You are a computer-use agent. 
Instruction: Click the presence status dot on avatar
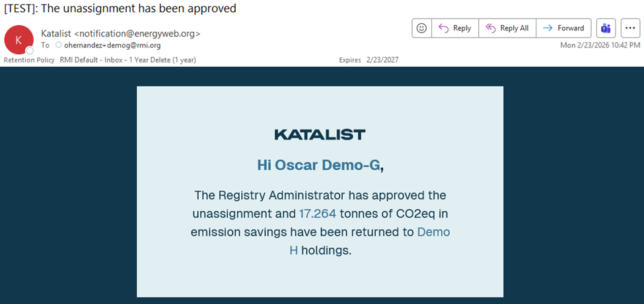30,50
